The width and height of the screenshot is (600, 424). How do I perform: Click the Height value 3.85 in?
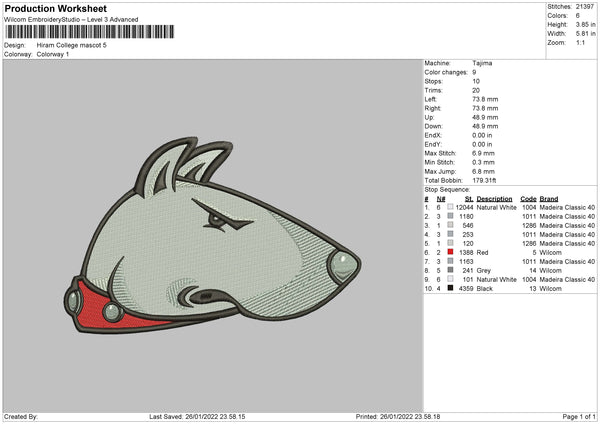pos(585,24)
